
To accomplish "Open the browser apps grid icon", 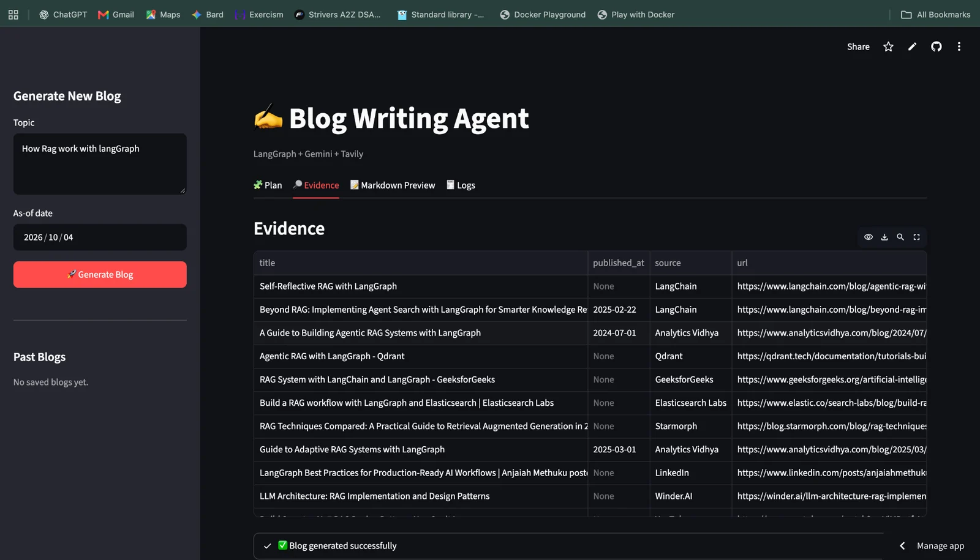I will pyautogui.click(x=13, y=15).
